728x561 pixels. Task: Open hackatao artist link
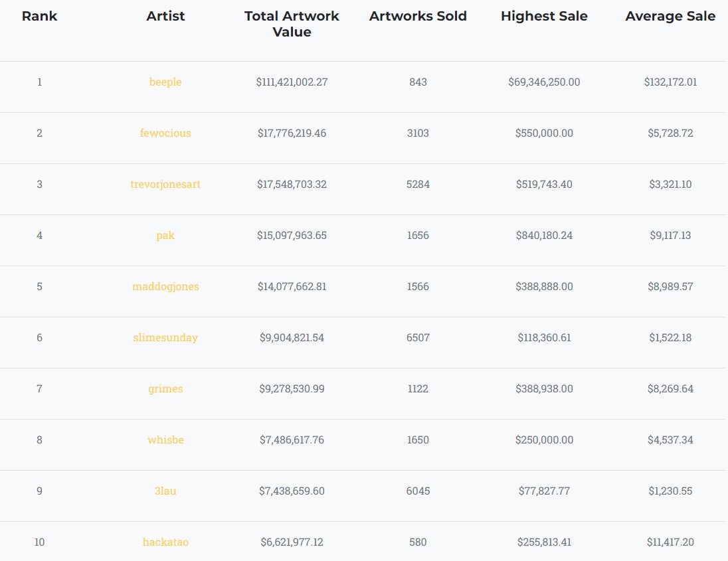165,542
